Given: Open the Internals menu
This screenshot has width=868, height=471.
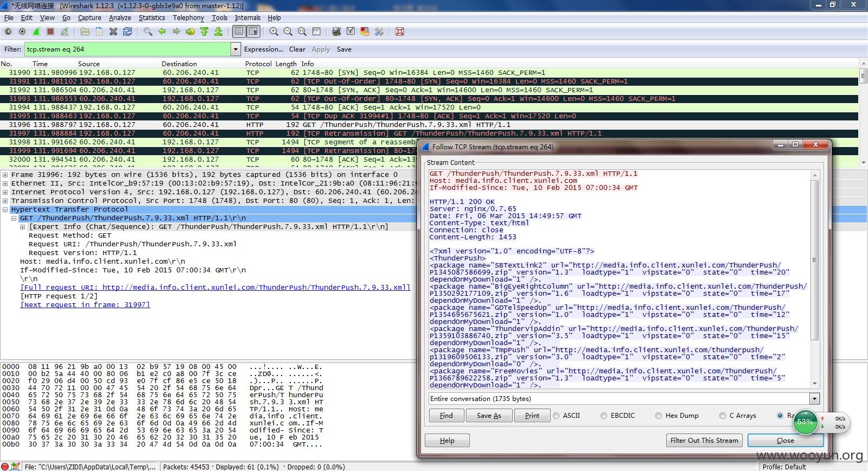Looking at the screenshot, I should [247, 17].
